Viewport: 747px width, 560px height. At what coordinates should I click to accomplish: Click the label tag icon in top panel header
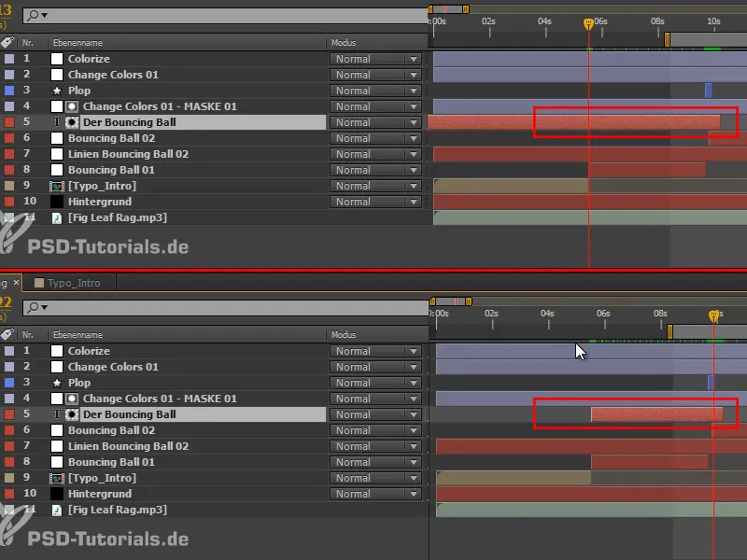pyautogui.click(x=7, y=42)
